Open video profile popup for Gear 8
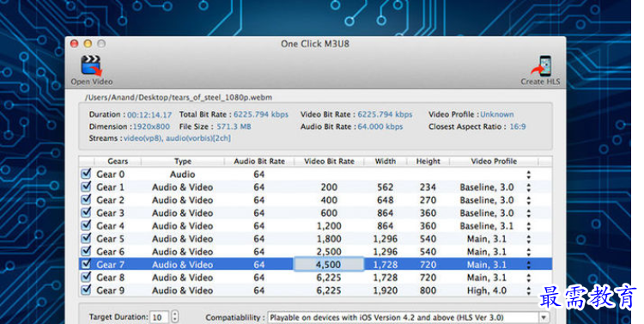This screenshot has height=324, width=644. click(529, 278)
